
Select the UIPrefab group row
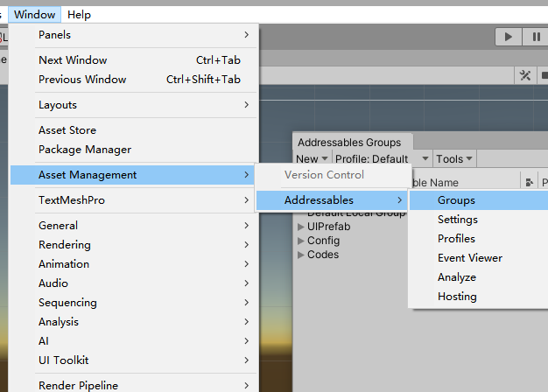350,227
